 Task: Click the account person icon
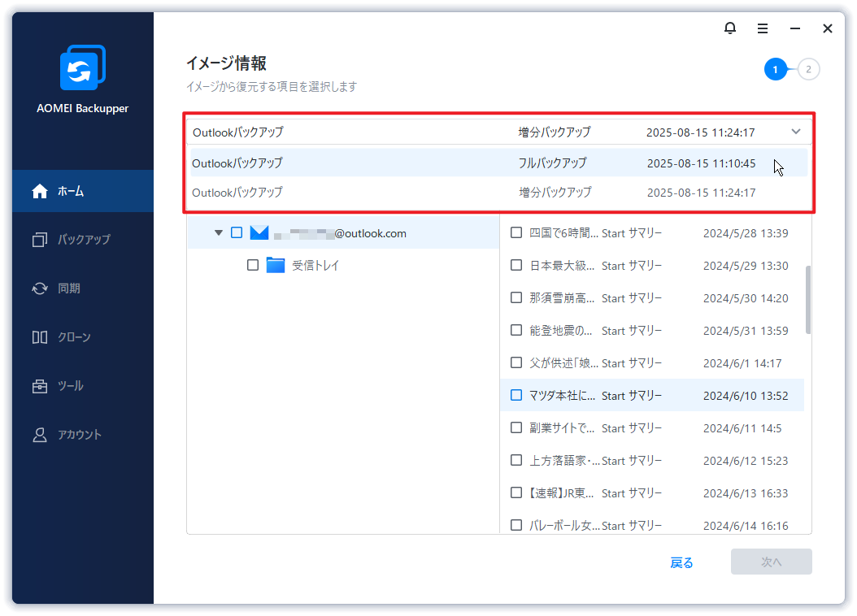39,435
